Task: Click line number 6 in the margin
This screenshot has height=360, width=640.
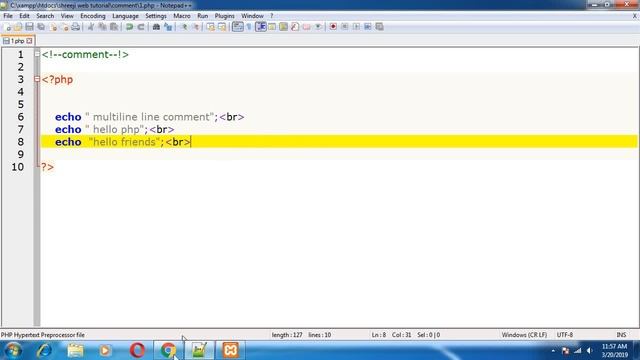Action: (20, 117)
